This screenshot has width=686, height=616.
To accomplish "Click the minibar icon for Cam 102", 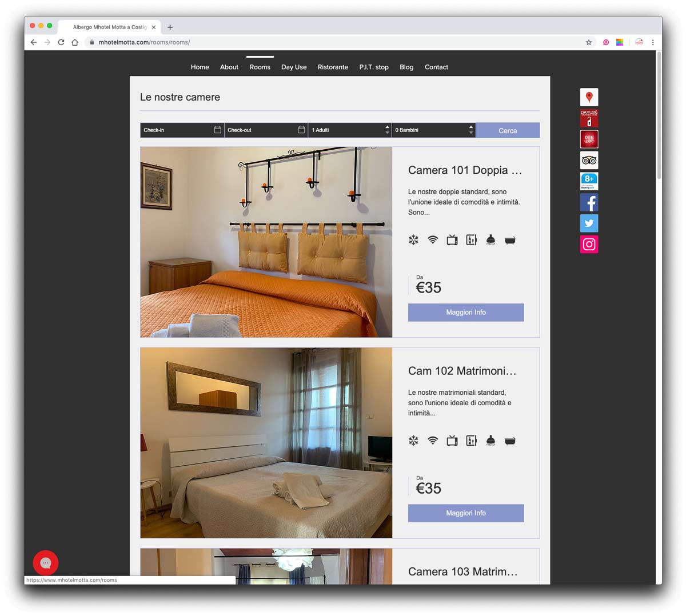I will click(472, 441).
